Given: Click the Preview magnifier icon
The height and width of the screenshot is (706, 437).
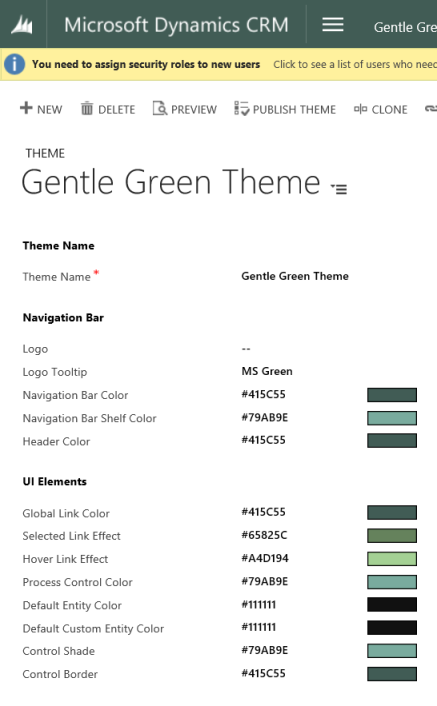Looking at the screenshot, I should [160, 109].
